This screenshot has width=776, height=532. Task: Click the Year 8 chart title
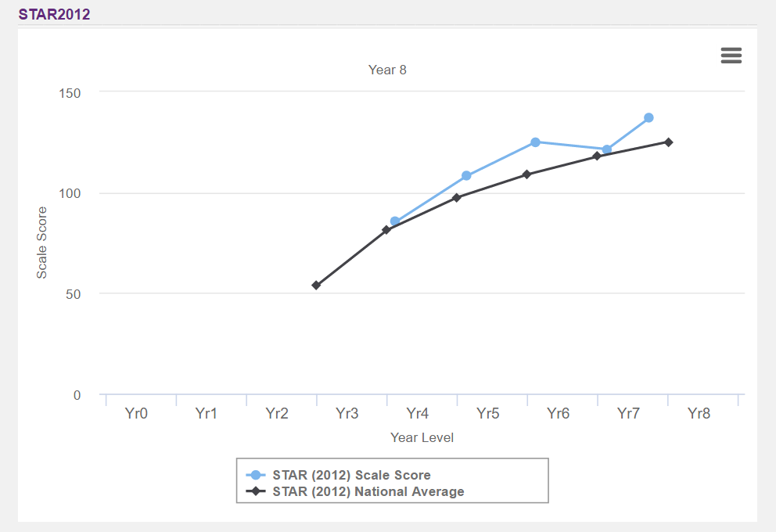[x=387, y=70]
